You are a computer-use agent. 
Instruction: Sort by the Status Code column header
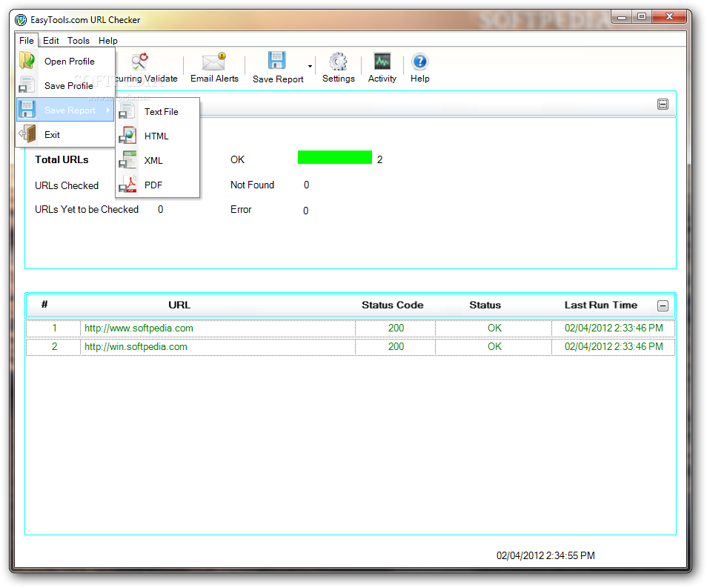click(x=392, y=305)
